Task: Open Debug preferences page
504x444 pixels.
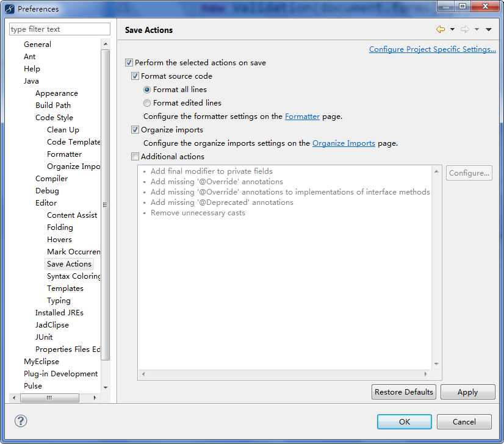Action: tap(47, 191)
